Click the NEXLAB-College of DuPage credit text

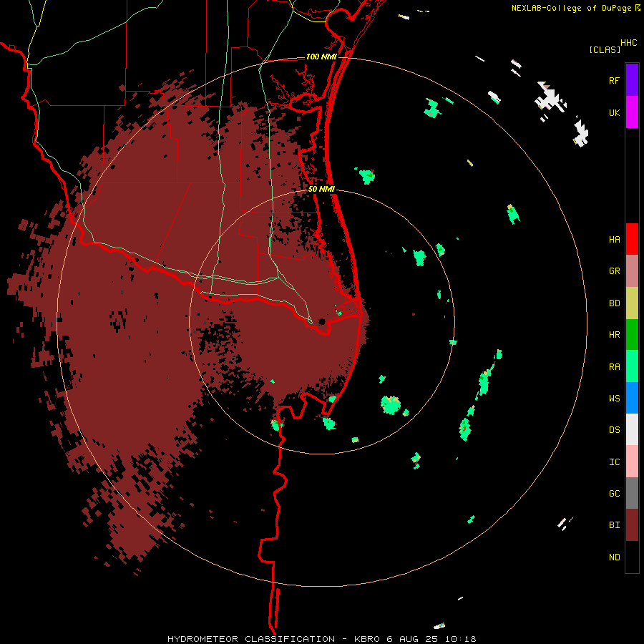pyautogui.click(x=571, y=8)
